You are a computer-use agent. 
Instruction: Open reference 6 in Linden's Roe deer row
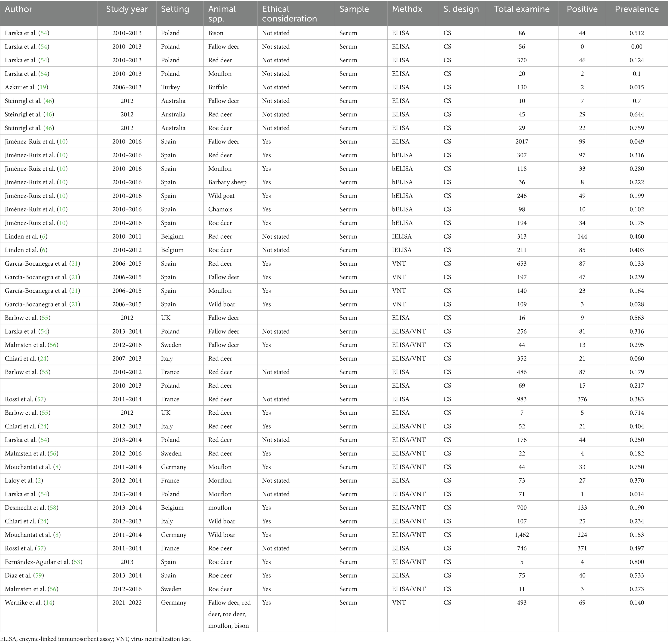click(44, 250)
